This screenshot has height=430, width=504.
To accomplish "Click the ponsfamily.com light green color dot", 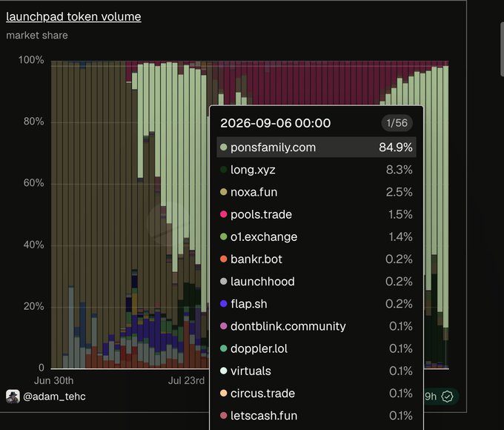I will tap(224, 148).
